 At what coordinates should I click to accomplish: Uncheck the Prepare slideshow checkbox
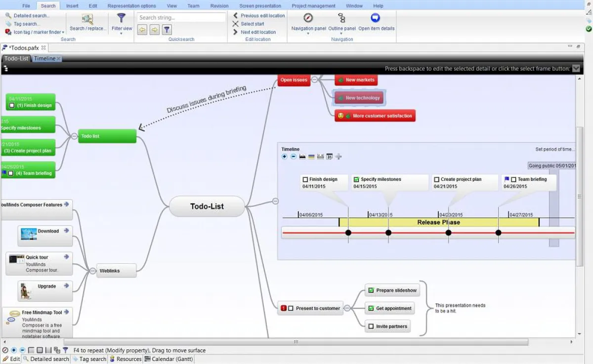pos(371,290)
